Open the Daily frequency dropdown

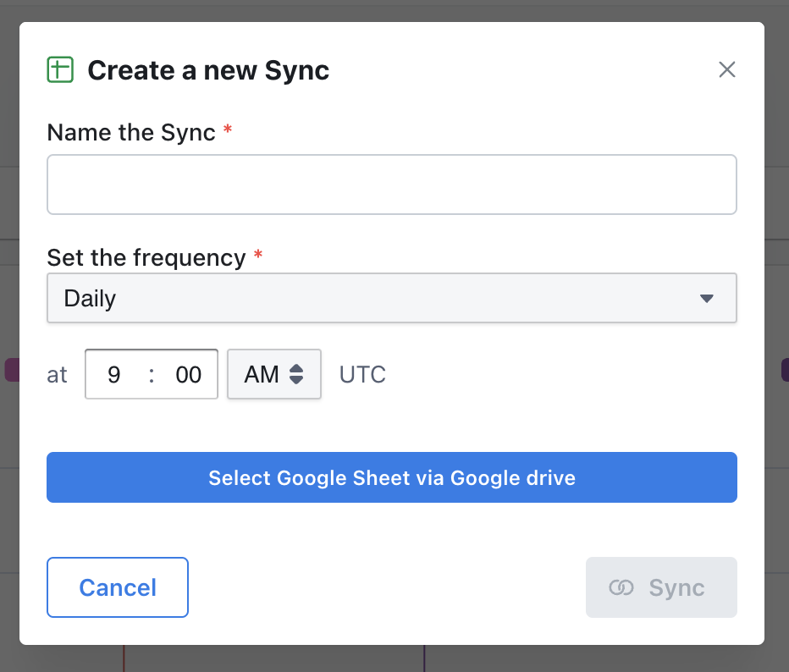coord(392,298)
